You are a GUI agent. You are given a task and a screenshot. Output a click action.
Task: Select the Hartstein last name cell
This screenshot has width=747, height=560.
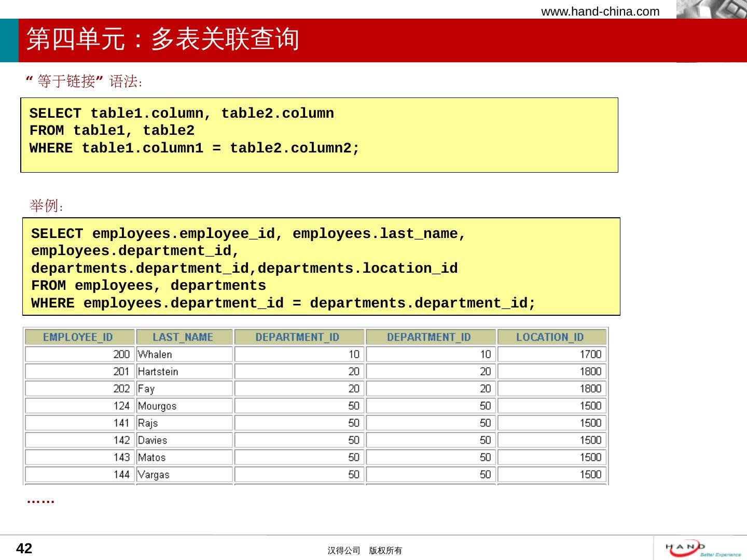(184, 372)
